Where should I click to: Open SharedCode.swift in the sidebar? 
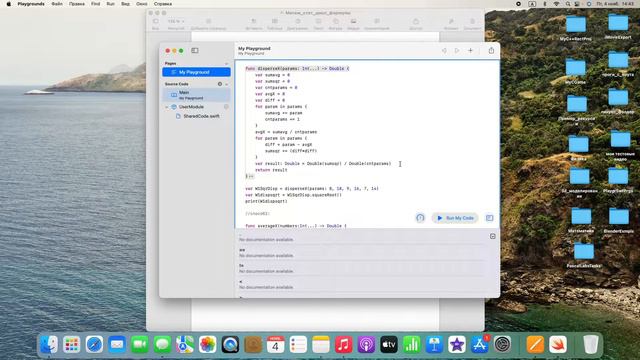[x=201, y=116]
